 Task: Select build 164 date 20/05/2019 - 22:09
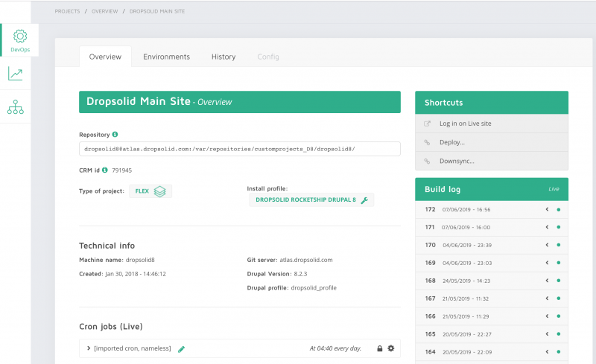(x=467, y=352)
